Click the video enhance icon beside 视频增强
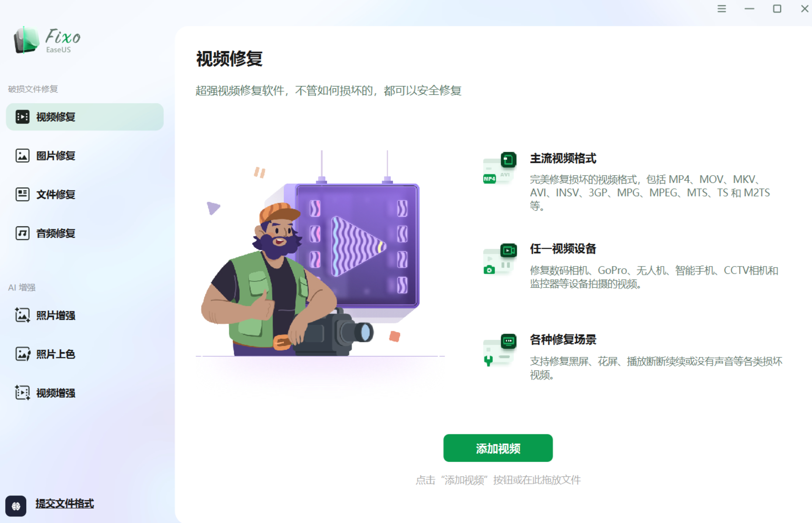The width and height of the screenshot is (812, 523). point(22,393)
